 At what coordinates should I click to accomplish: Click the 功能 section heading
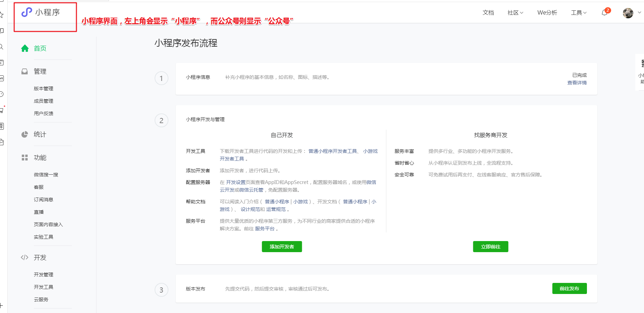40,158
